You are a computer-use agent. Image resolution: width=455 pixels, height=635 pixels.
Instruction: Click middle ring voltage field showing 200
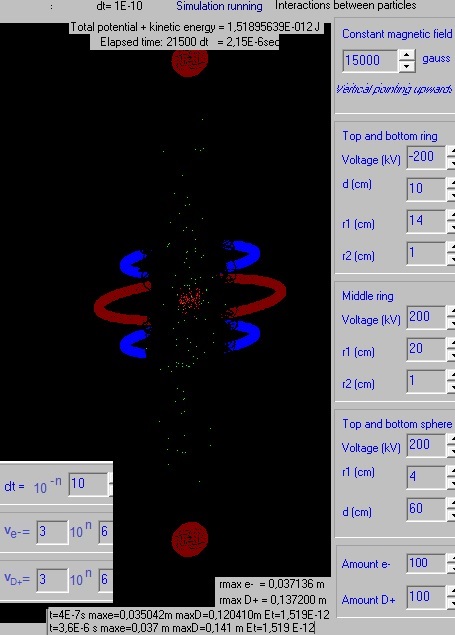[426, 317]
